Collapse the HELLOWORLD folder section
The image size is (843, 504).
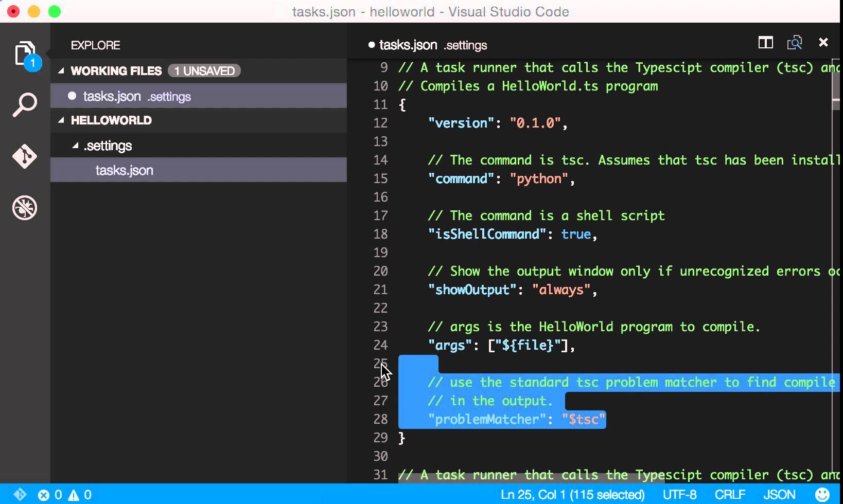point(61,120)
